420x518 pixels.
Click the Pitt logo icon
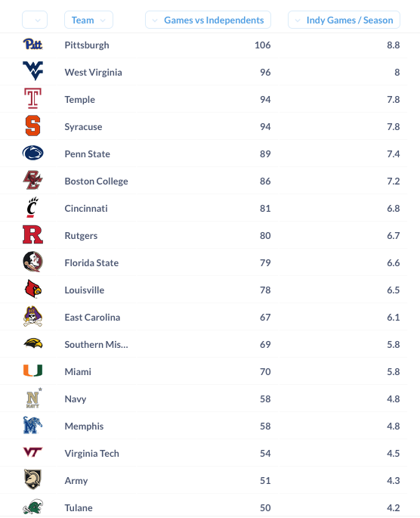click(x=32, y=45)
